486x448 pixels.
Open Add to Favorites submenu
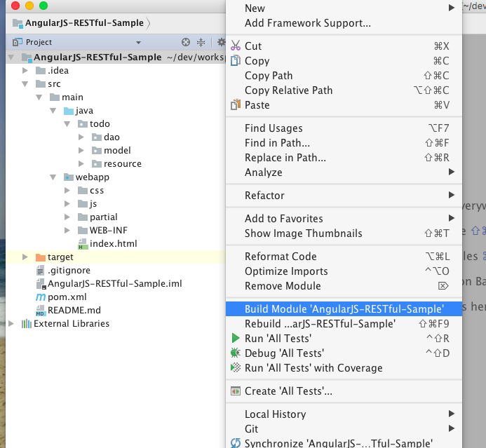[344, 219]
